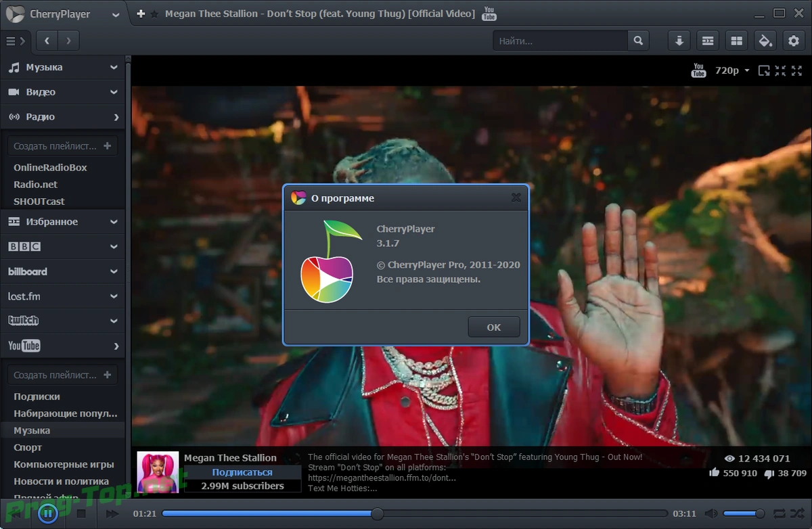Enter fullscreen with expand arrows icon
Image resolution: width=812 pixels, height=529 pixels.
click(x=796, y=70)
